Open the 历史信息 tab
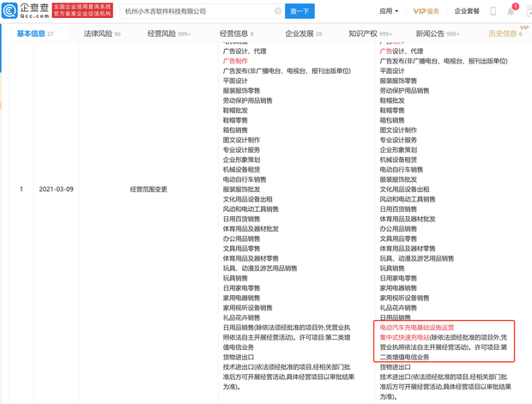The image size is (532, 404). click(x=502, y=33)
